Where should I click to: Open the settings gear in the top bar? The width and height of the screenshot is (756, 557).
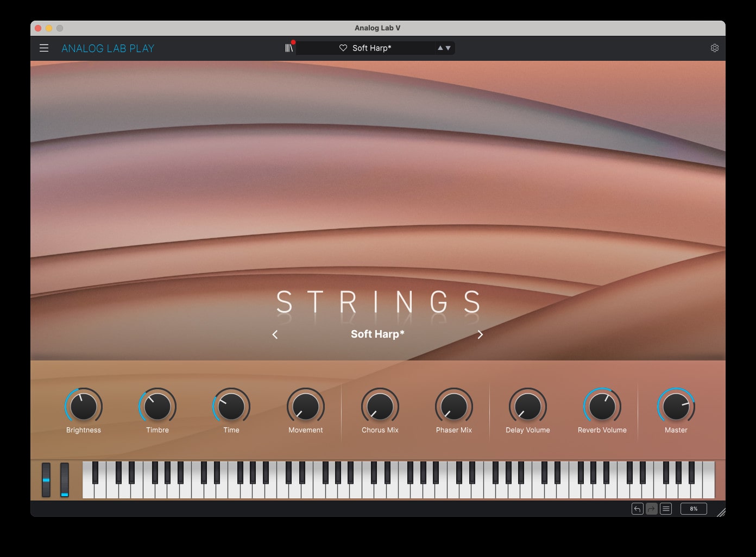pyautogui.click(x=715, y=48)
